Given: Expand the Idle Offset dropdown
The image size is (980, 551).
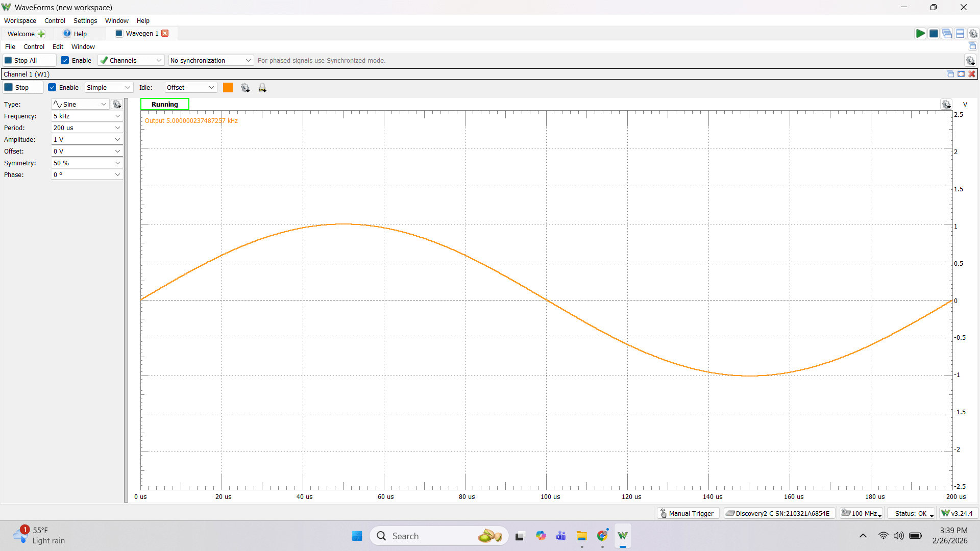Looking at the screenshot, I should [x=190, y=87].
